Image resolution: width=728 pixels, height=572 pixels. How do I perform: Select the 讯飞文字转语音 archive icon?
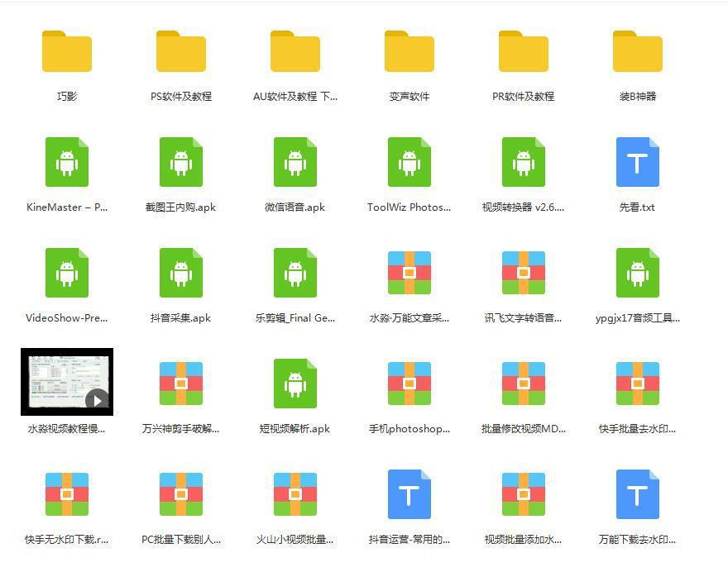click(x=524, y=273)
